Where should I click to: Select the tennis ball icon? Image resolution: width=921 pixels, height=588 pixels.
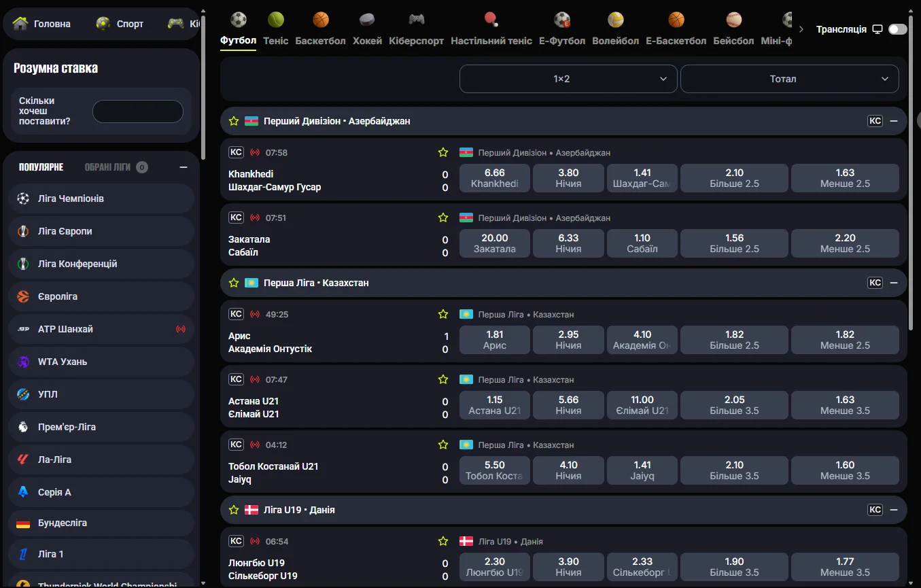click(276, 19)
